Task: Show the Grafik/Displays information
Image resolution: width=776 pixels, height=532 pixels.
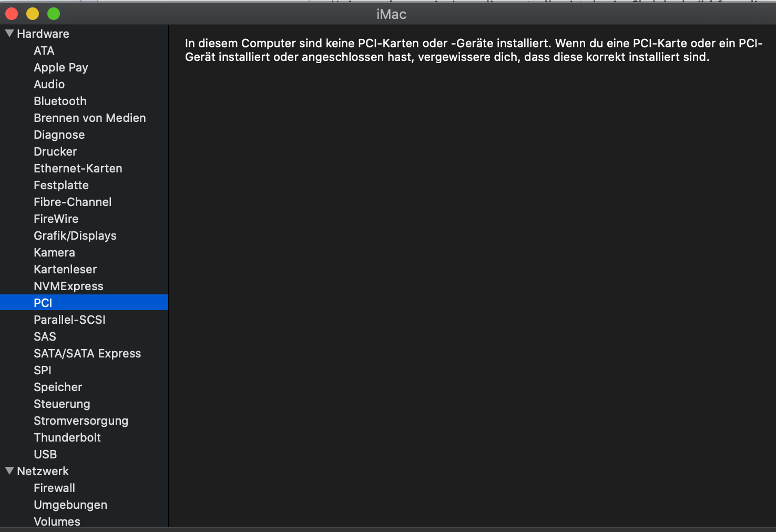Action: click(75, 236)
